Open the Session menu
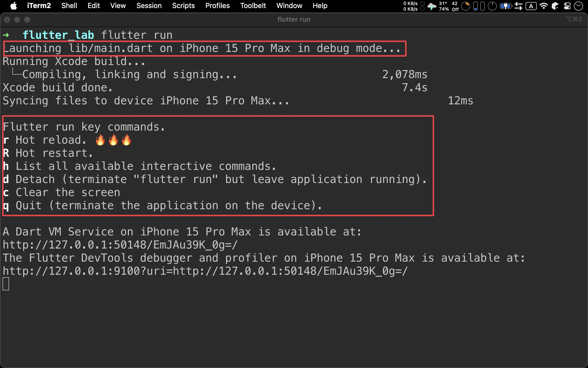 (149, 6)
